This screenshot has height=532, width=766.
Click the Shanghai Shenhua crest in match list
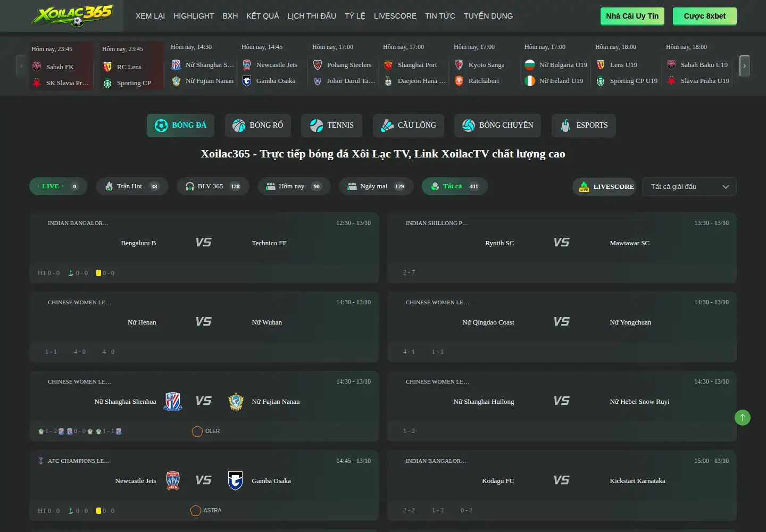pos(173,402)
